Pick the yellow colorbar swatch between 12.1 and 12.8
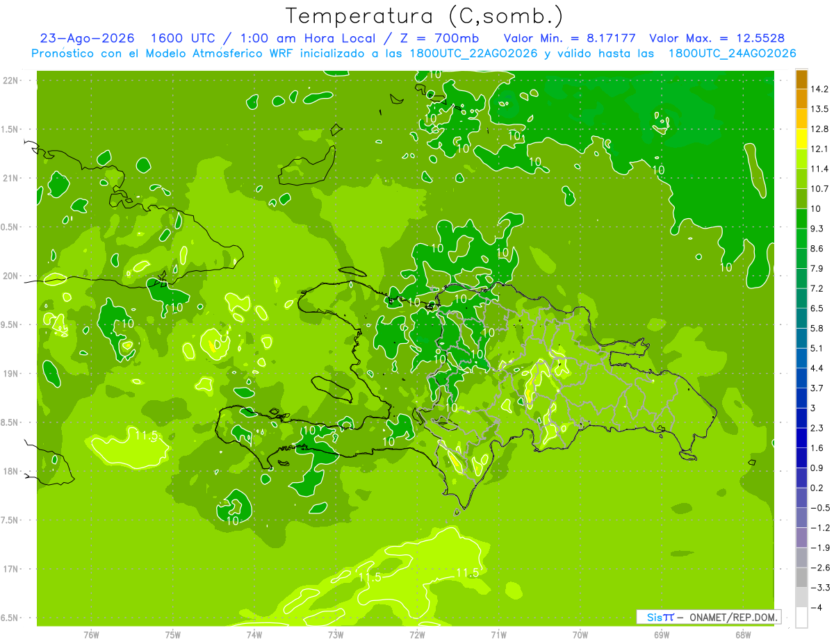The image size is (834, 644). click(801, 139)
